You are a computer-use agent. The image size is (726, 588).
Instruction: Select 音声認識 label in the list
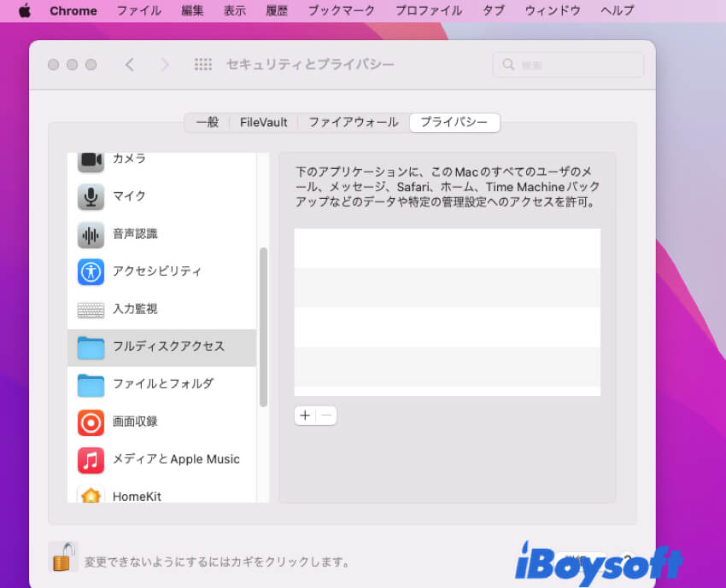135,234
